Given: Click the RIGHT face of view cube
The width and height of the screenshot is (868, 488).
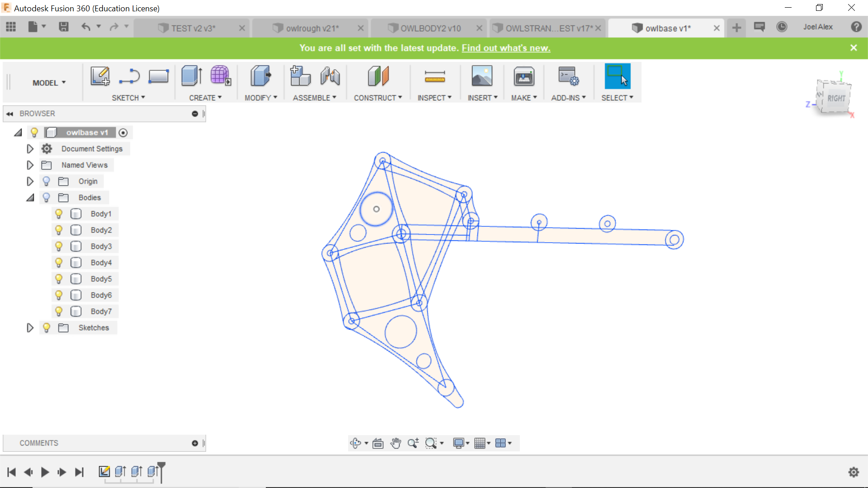Looking at the screenshot, I should tap(836, 98).
